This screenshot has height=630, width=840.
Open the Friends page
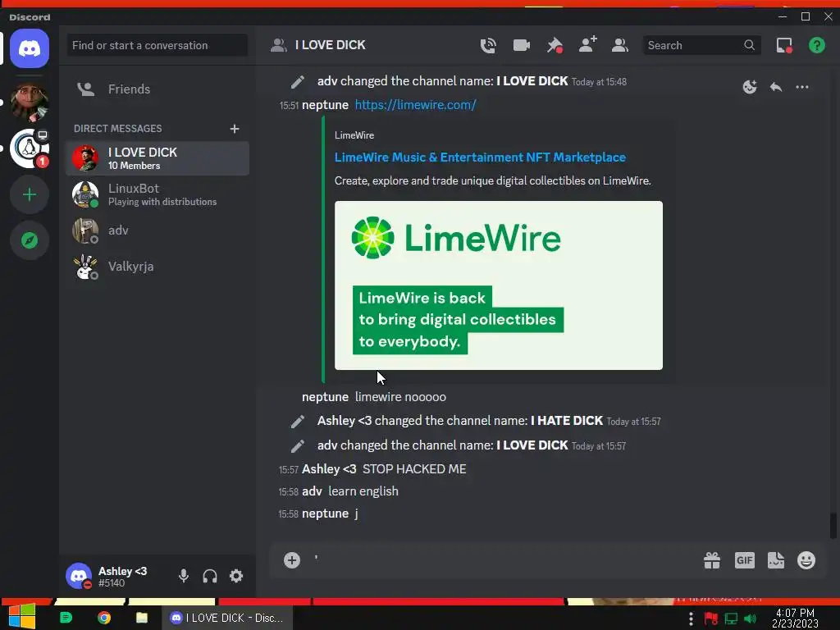click(157, 89)
